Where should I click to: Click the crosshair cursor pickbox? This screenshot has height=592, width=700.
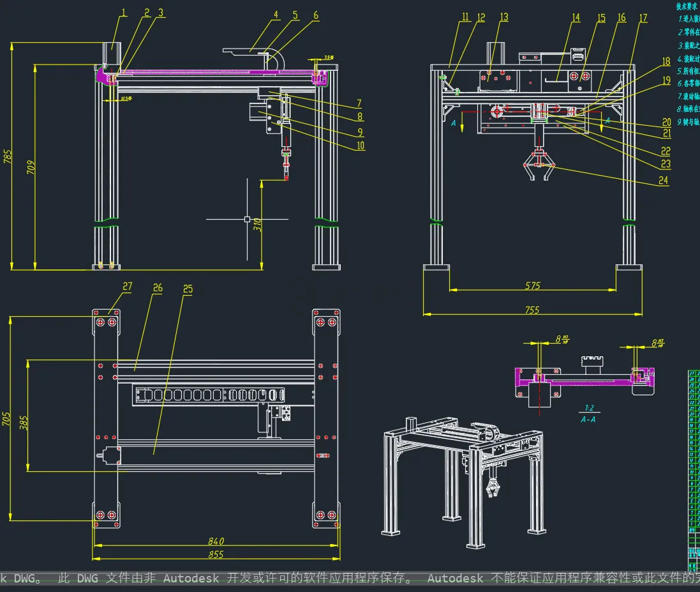[248, 219]
